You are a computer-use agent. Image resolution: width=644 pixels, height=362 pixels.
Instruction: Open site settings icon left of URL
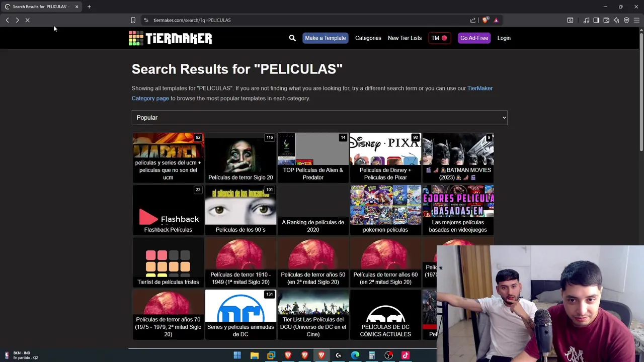point(146,20)
